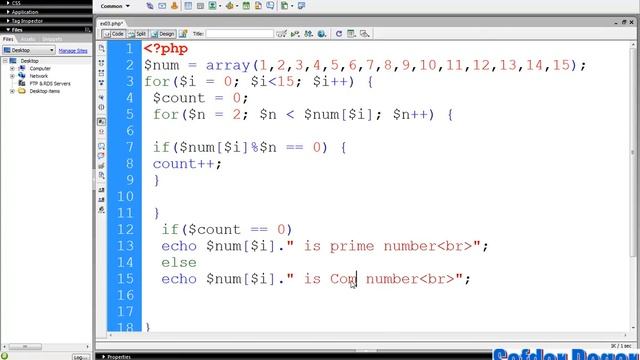Switch to Design view

tap(163, 34)
